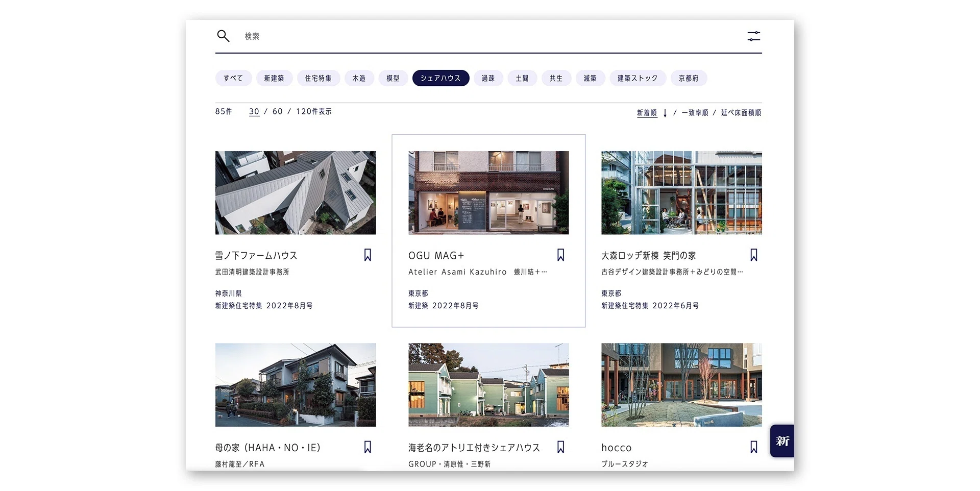Select the 減築 filter tag
The image size is (980, 491).
pyautogui.click(x=590, y=78)
